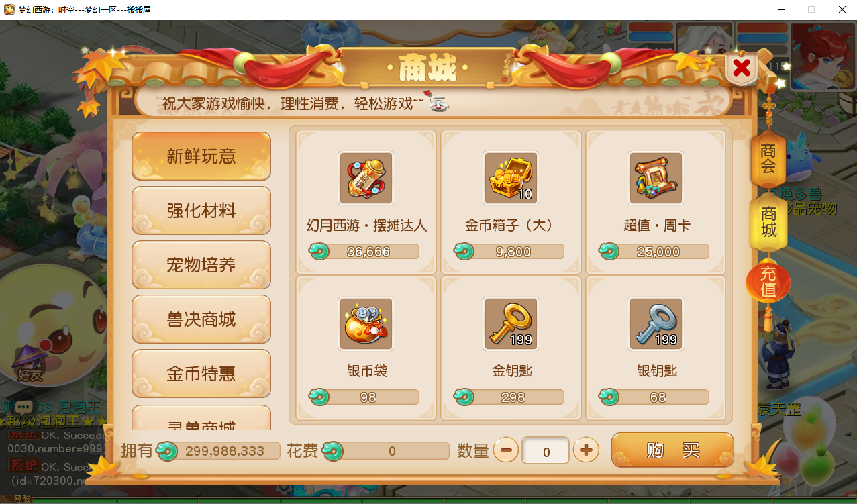Viewport: 857px width, 504px height.
Task: Open the 充值 recharge lantern tab
Action: pos(768,282)
